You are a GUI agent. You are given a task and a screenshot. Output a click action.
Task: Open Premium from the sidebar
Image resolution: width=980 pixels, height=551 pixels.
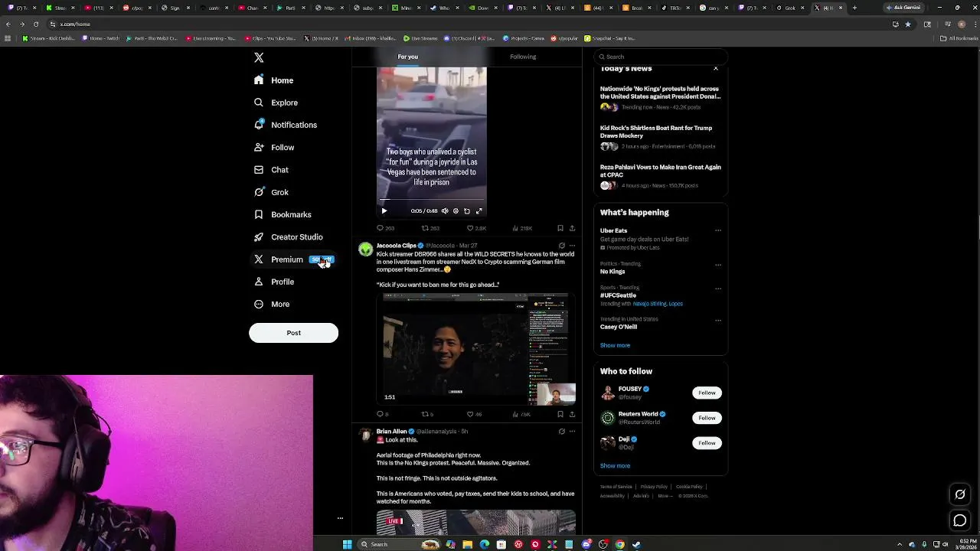coord(292,259)
